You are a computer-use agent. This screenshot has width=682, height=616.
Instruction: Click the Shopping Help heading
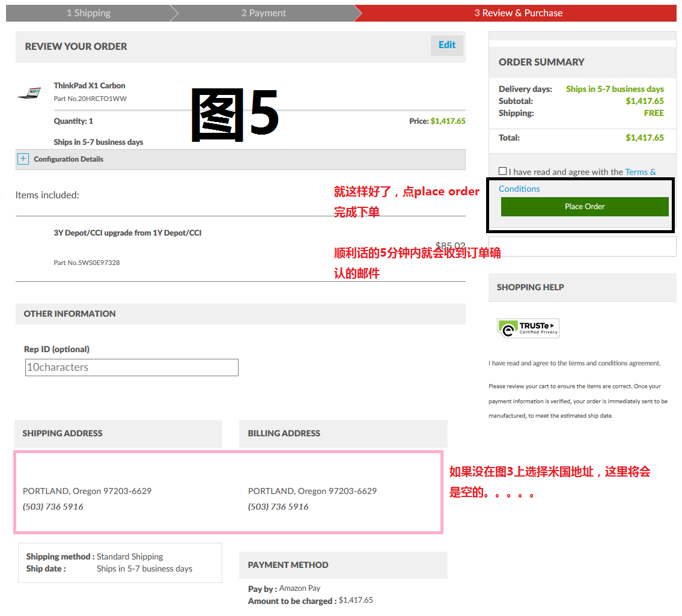(x=530, y=287)
